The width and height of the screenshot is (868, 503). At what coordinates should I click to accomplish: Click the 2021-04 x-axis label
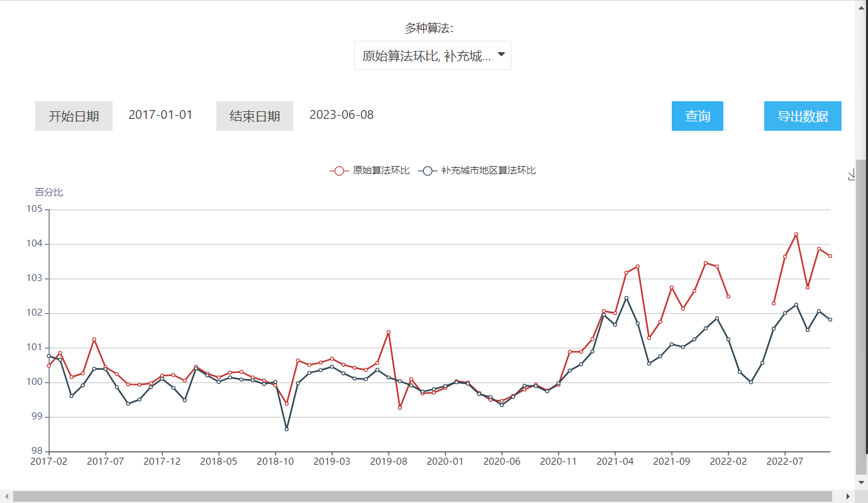615,462
